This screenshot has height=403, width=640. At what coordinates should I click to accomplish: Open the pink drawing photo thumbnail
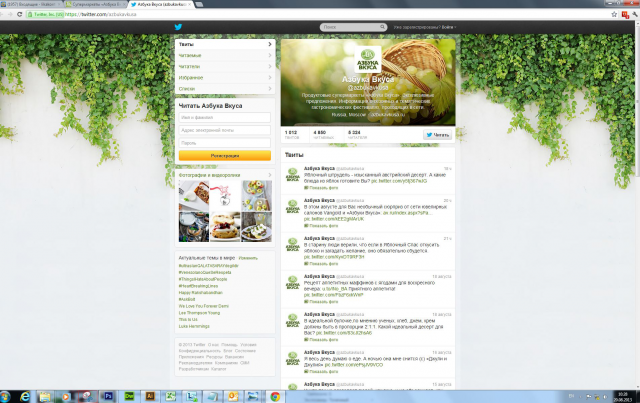point(225,196)
